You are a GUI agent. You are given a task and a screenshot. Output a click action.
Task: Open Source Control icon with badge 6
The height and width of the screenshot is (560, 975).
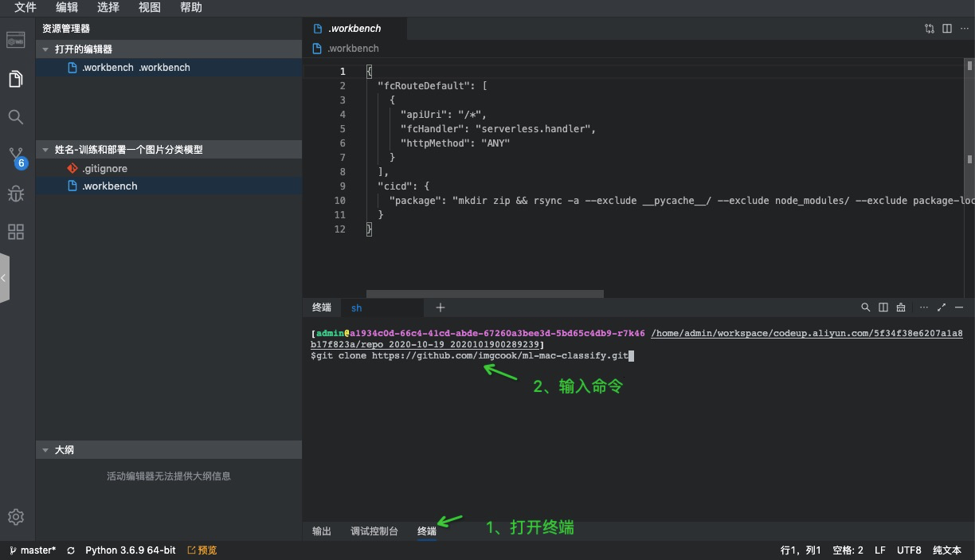point(17,156)
